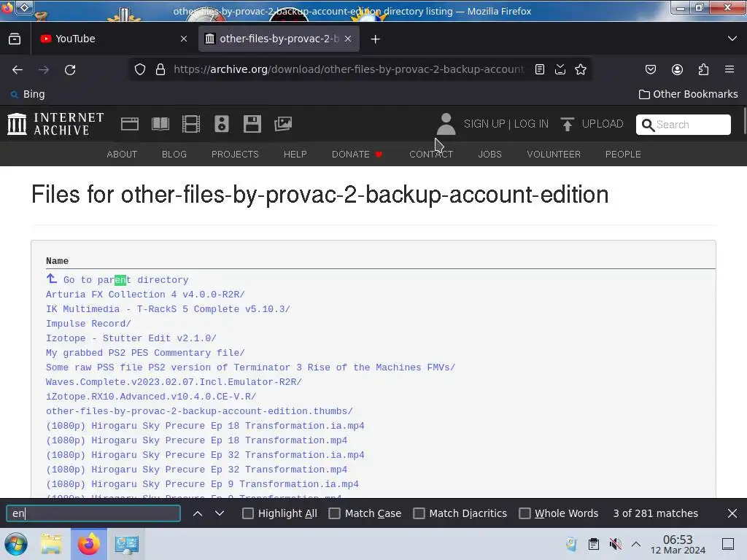Click the Internet Archive search box

[x=683, y=125]
